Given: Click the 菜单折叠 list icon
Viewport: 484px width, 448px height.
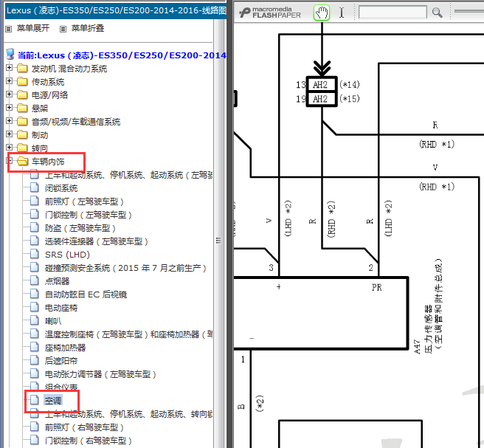Looking at the screenshot, I should pyautogui.click(x=63, y=29).
